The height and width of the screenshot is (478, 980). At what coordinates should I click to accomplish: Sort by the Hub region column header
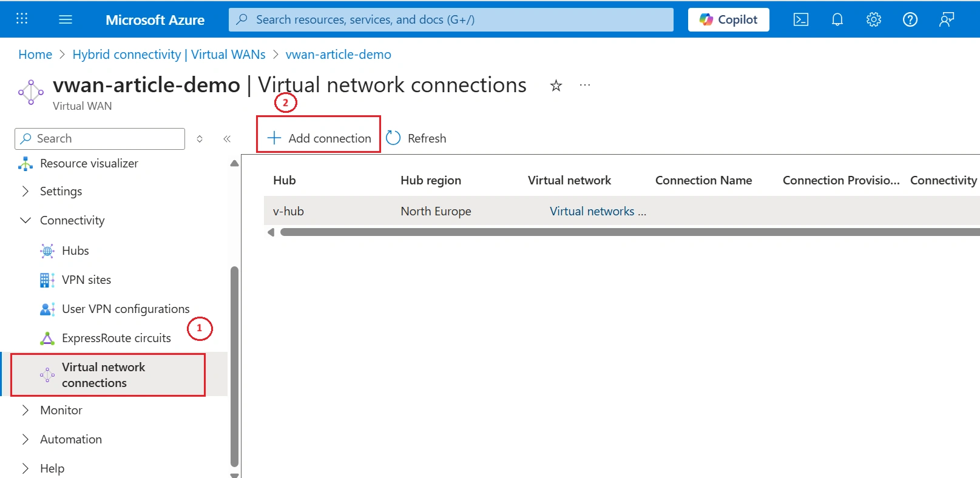pos(431,180)
